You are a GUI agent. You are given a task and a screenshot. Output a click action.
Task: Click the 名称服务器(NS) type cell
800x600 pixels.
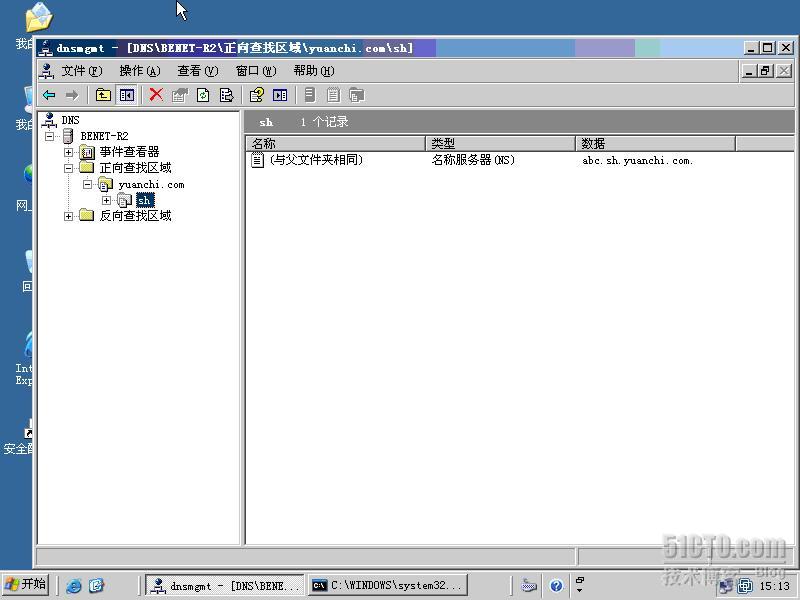tap(473, 160)
